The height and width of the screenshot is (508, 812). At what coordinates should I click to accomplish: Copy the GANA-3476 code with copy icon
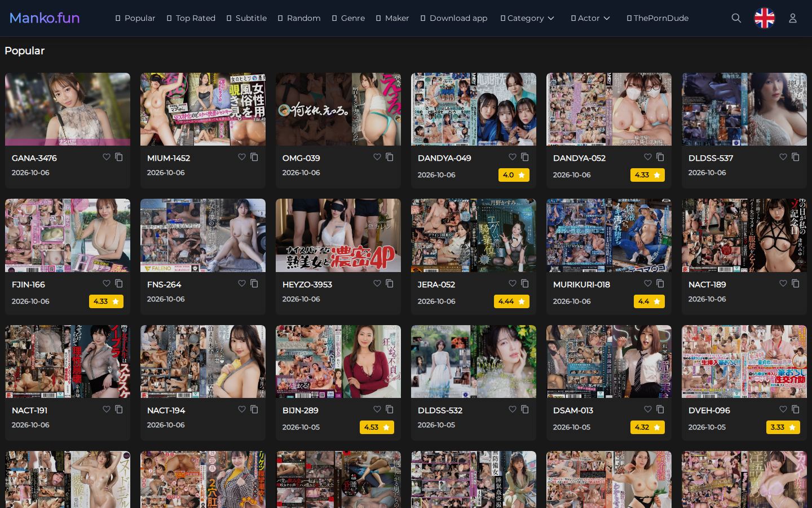(x=119, y=157)
